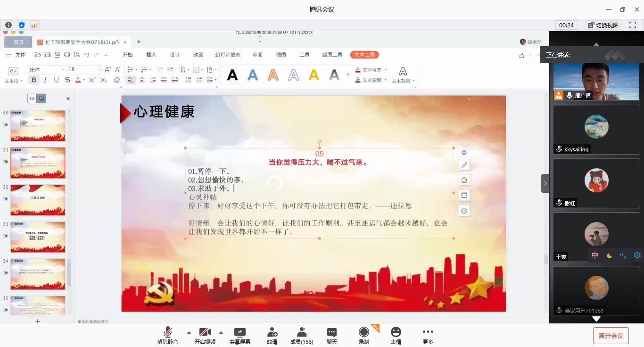Apply the yellow text style preset
The height and width of the screenshot is (347, 644).
point(314,75)
